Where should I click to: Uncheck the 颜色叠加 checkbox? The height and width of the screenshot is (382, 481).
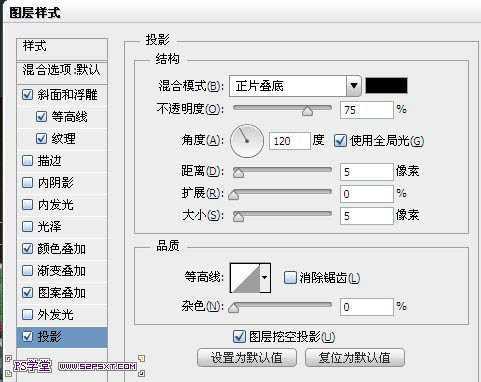27,249
